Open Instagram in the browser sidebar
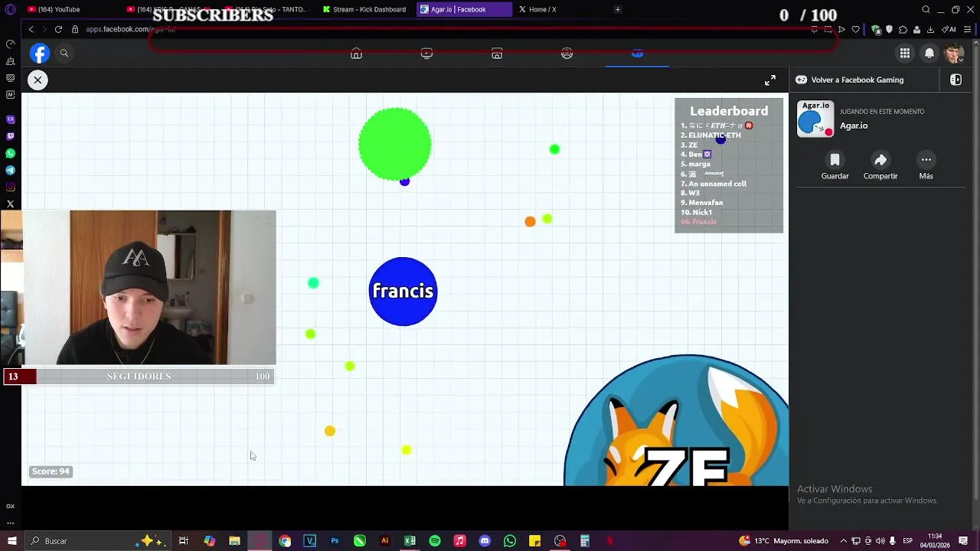Viewport: 980px width, 551px height. click(11, 187)
